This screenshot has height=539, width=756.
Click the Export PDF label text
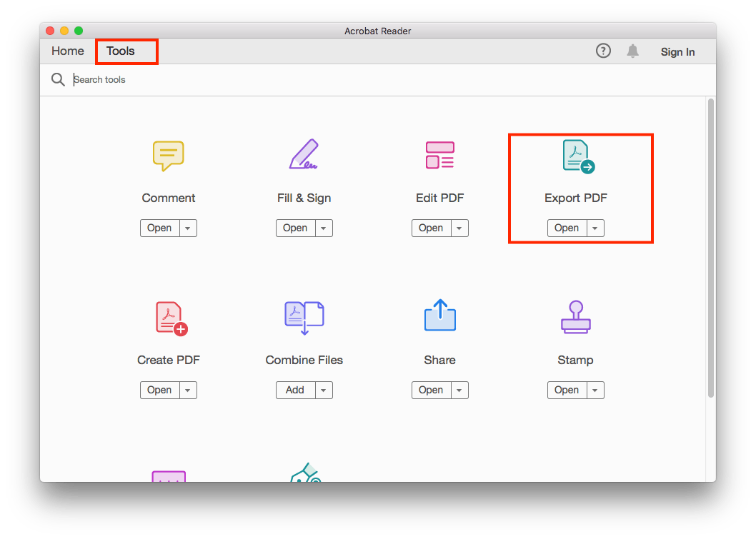click(x=576, y=198)
